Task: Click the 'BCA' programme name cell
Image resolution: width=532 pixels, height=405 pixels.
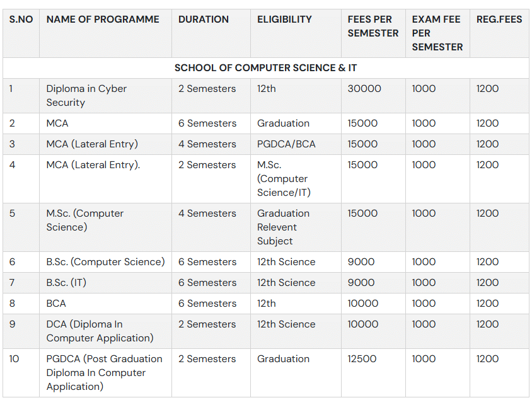Action: click(x=56, y=304)
